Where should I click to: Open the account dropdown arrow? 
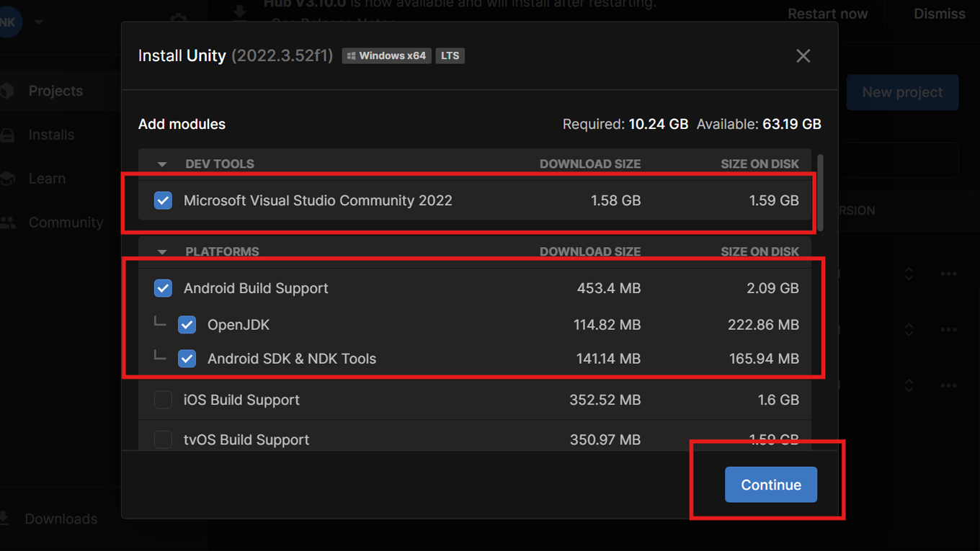tap(39, 22)
